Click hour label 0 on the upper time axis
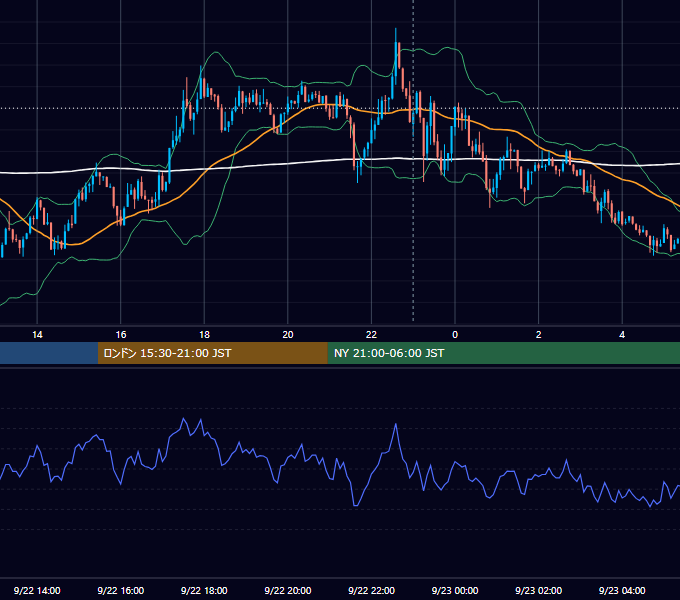Image resolution: width=680 pixels, height=600 pixels. point(455,335)
